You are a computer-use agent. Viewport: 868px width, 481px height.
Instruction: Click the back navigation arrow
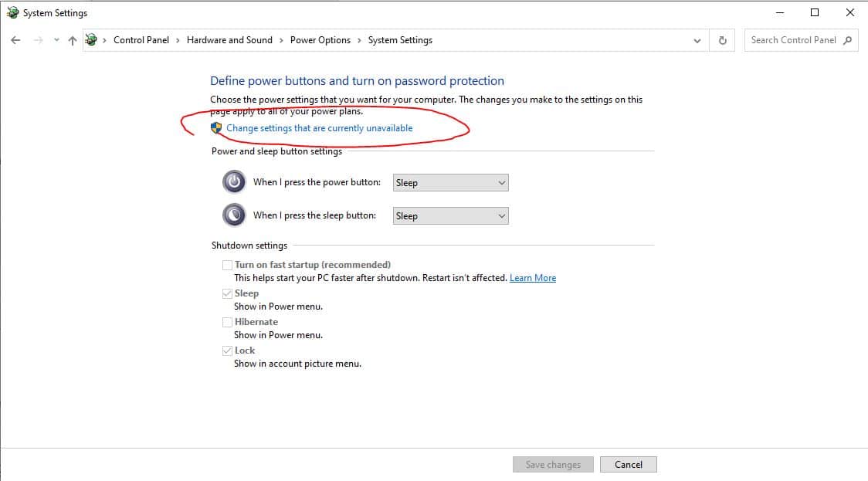click(15, 40)
